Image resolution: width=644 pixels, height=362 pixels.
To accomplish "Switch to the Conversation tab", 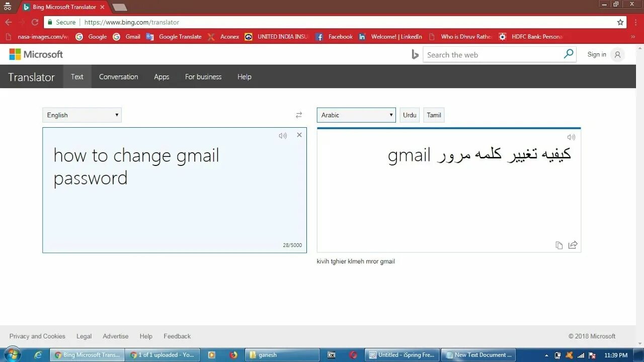I will [118, 76].
